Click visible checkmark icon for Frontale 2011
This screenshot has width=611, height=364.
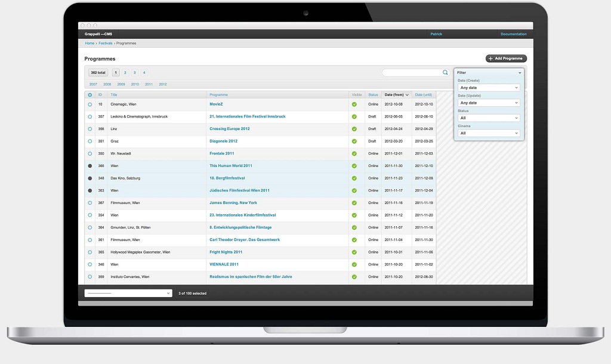[x=354, y=153]
